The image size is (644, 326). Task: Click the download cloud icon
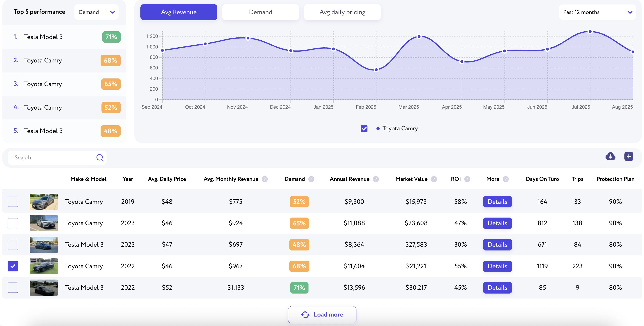(610, 156)
